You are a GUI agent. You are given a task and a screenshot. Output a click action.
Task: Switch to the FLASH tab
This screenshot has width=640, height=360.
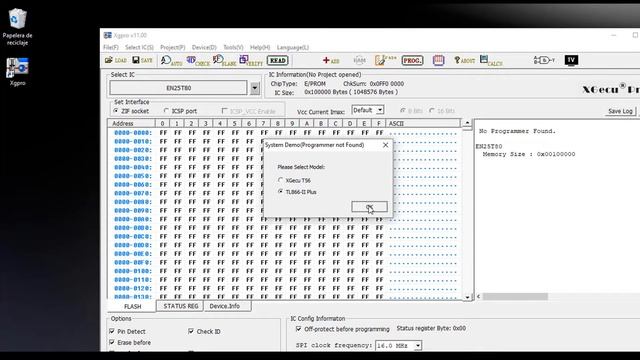tap(133, 307)
